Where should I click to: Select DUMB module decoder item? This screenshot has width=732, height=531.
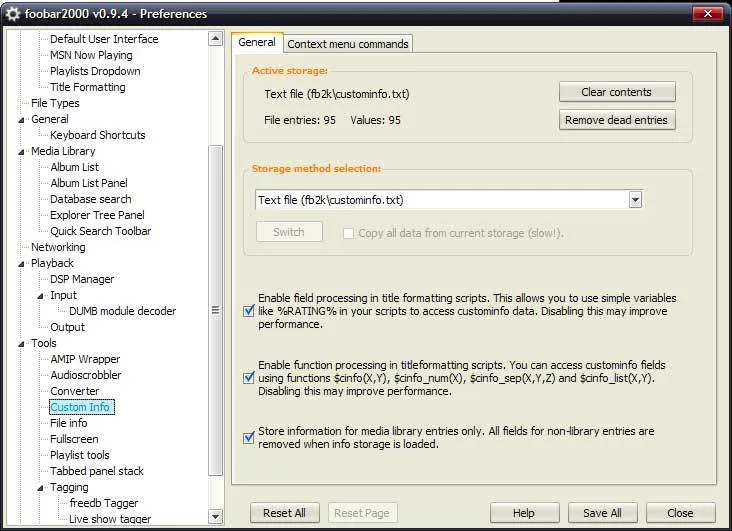122,311
